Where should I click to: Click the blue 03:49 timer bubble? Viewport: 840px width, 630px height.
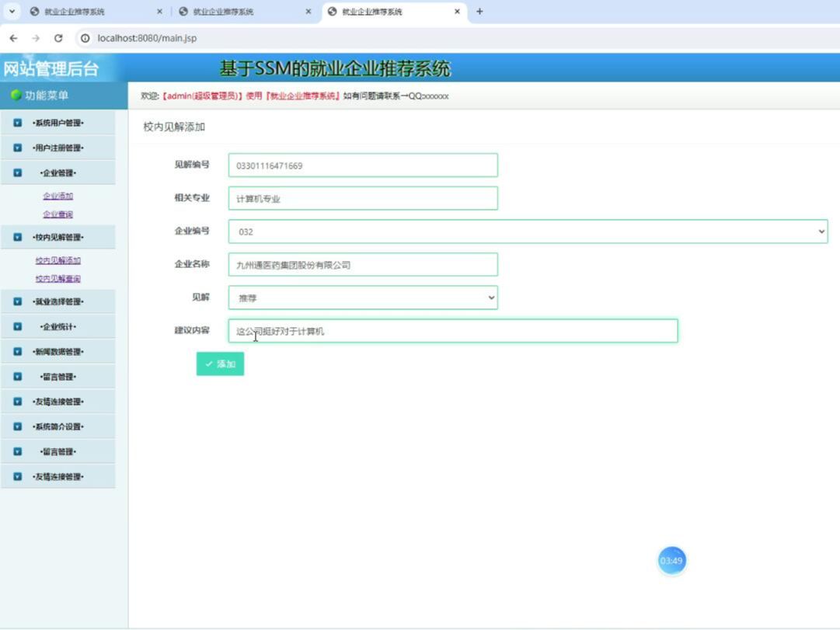click(x=672, y=560)
